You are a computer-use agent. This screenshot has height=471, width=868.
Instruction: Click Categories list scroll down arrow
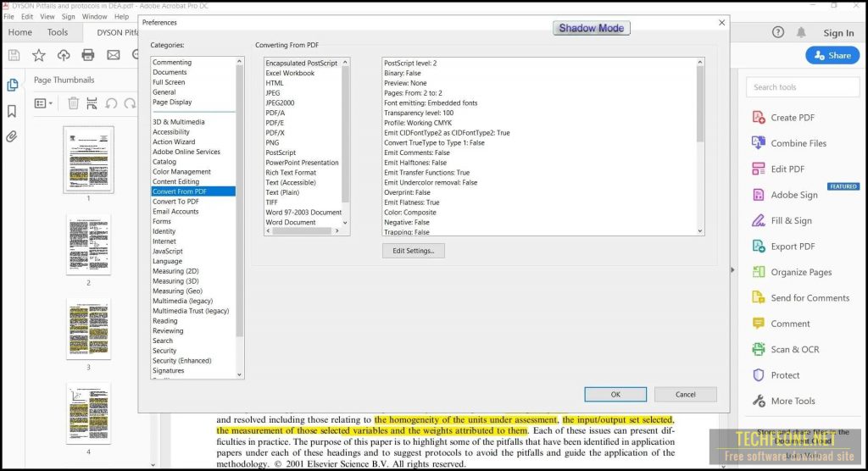click(240, 374)
